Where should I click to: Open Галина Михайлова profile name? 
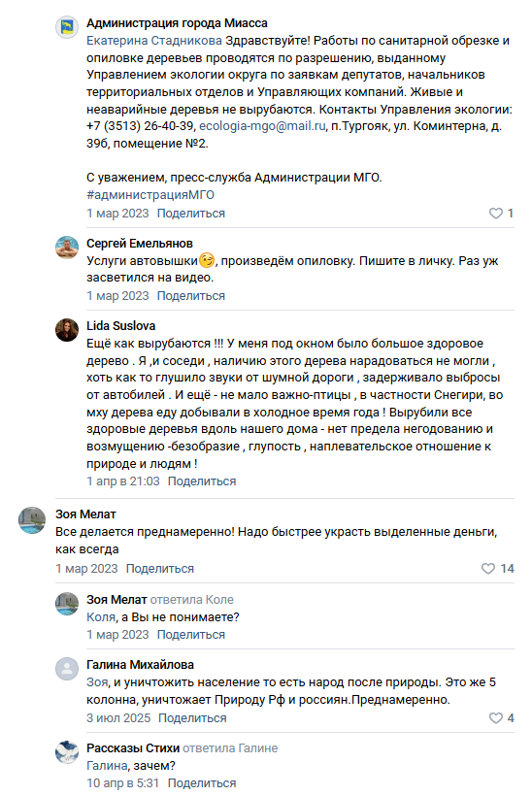(x=140, y=665)
